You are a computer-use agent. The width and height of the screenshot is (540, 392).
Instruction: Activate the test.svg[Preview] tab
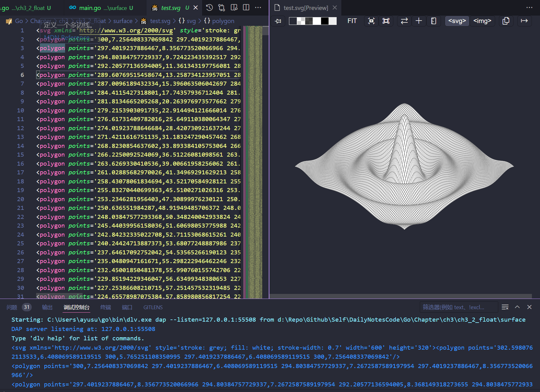tap(306, 8)
